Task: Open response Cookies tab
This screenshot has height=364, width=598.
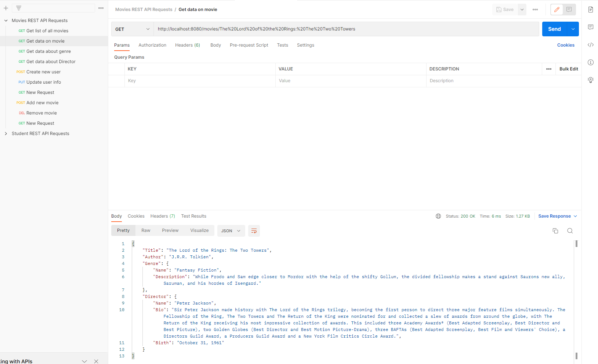Action: click(x=136, y=216)
